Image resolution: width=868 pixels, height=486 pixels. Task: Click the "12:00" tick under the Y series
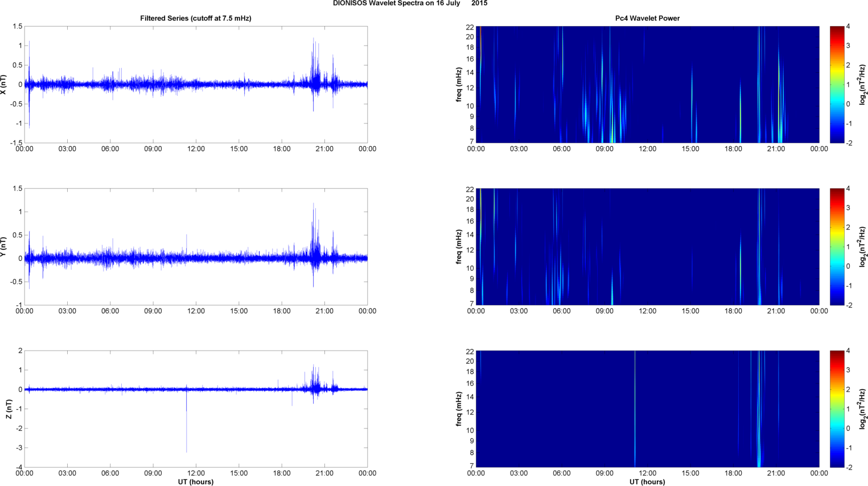click(196, 311)
